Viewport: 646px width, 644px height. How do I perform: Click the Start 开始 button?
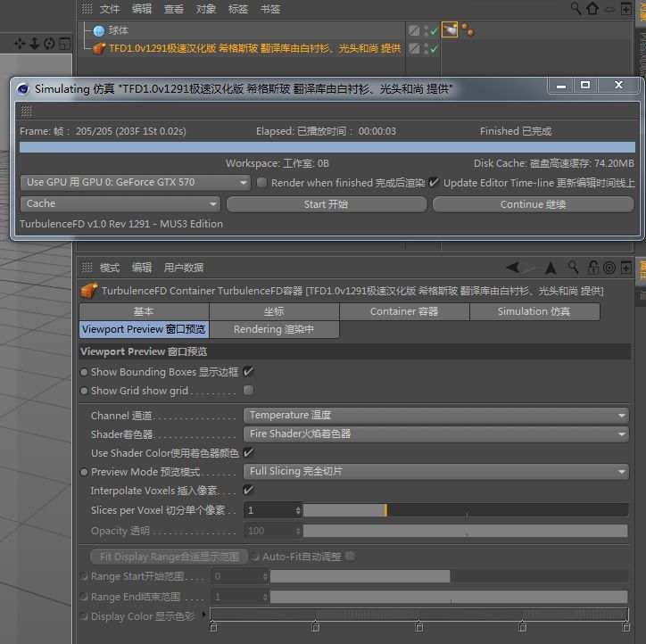327,204
